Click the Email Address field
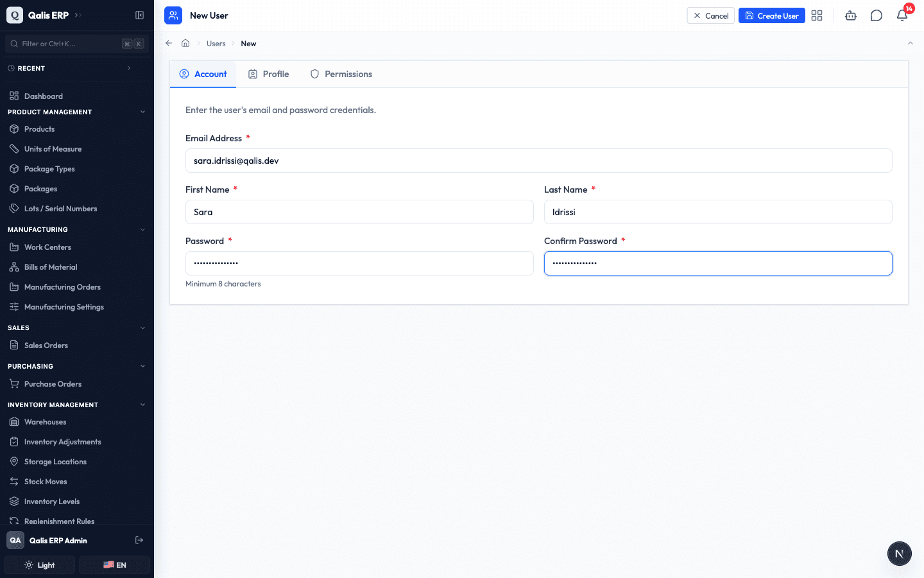This screenshot has height=578, width=924. click(538, 161)
